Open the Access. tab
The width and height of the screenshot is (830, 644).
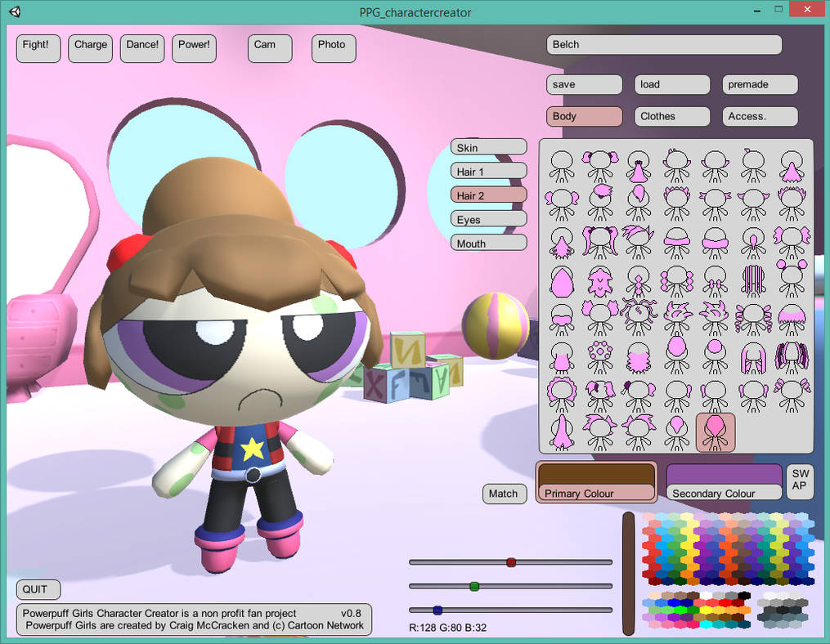click(x=760, y=116)
